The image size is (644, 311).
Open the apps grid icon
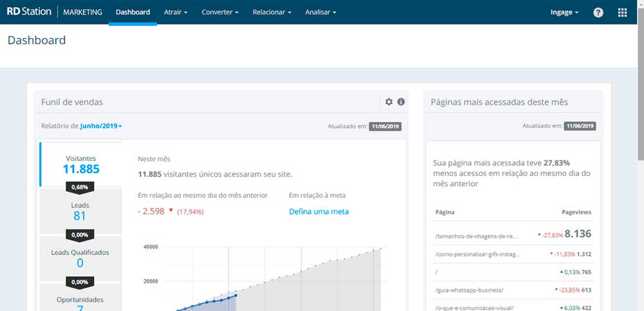click(x=622, y=12)
